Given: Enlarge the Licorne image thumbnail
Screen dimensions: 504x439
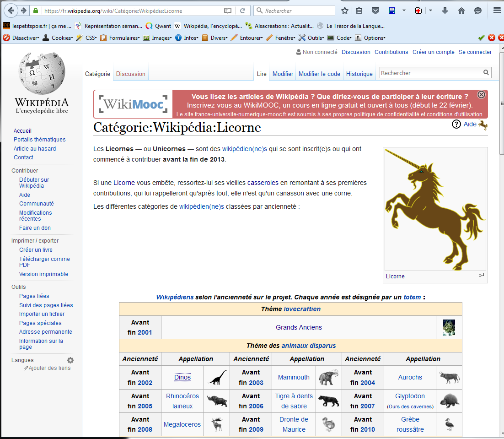Looking at the screenshot, I should click(x=481, y=275).
